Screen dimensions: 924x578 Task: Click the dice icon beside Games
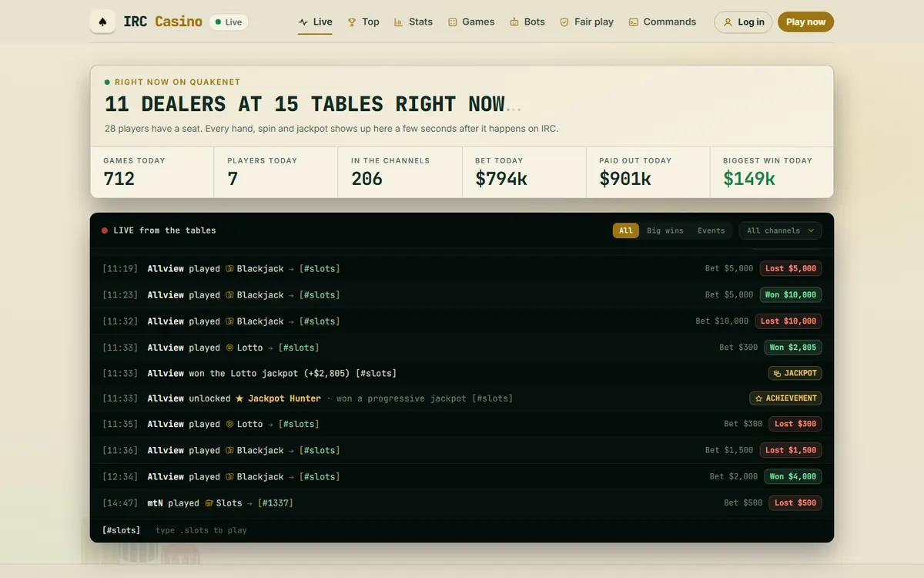tap(453, 22)
